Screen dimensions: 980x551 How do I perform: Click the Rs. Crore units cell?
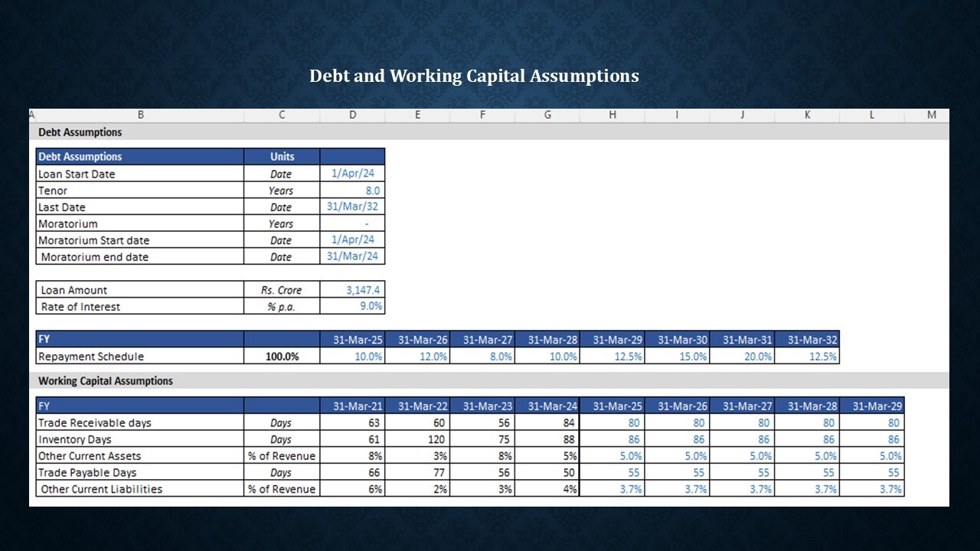282,290
